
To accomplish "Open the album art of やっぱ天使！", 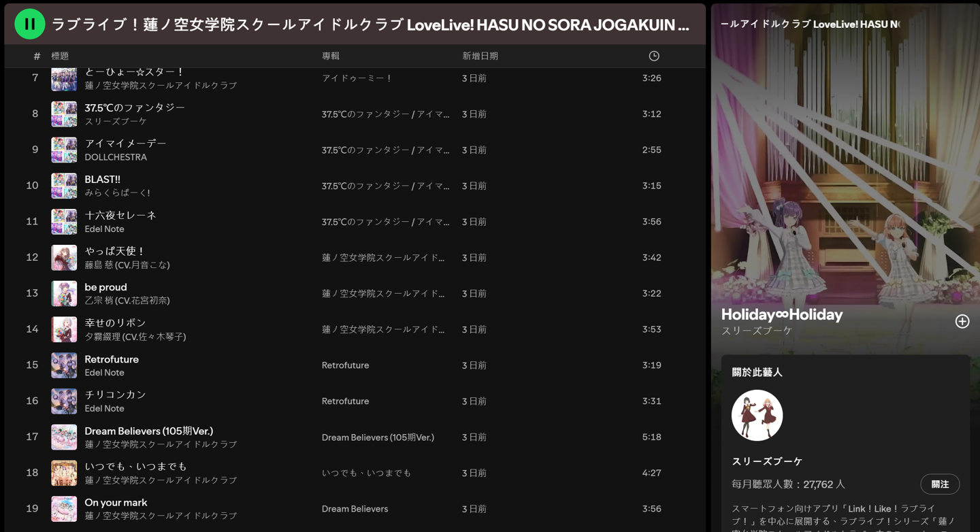I will [x=63, y=257].
